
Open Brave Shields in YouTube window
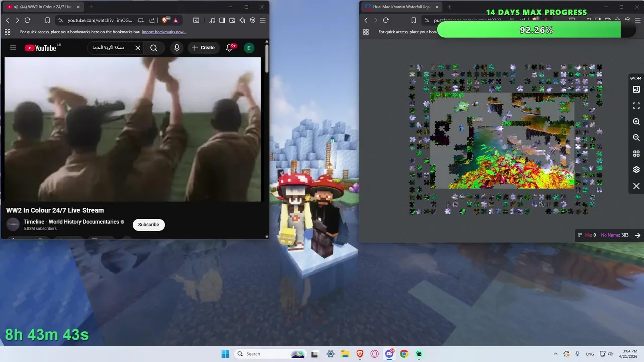tap(165, 20)
